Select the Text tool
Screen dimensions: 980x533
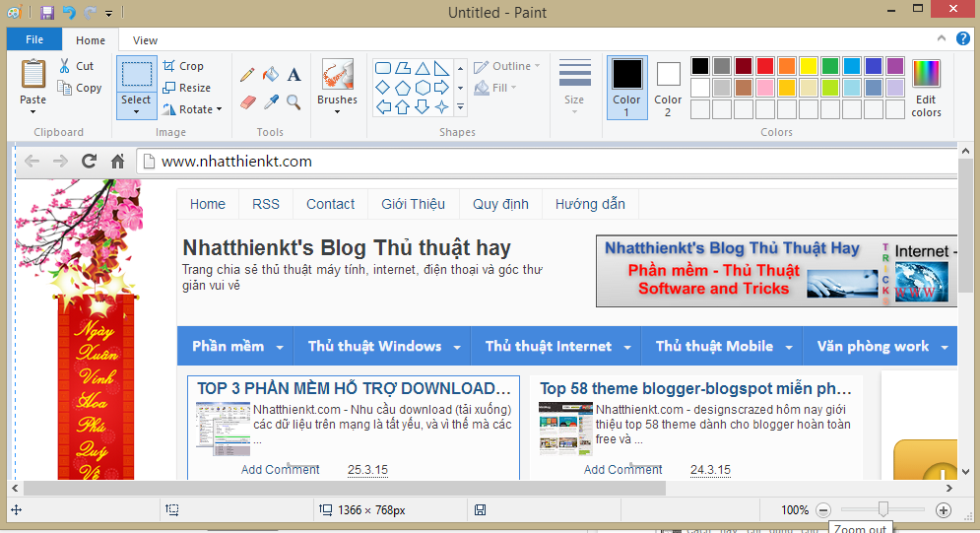tap(294, 75)
